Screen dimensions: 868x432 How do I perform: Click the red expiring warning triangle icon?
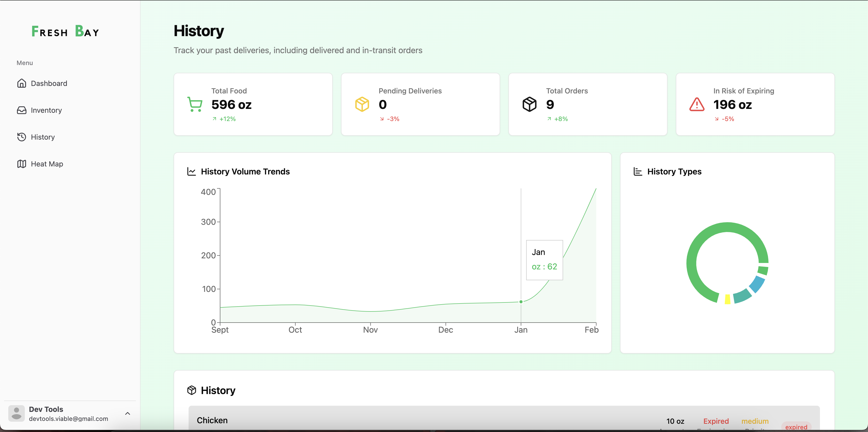coord(696,104)
